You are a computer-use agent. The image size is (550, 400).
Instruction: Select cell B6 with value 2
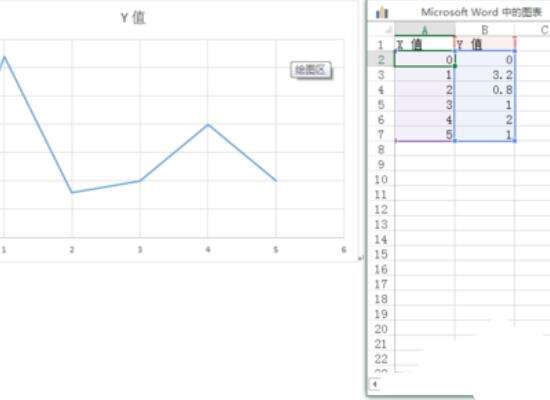pos(485,120)
